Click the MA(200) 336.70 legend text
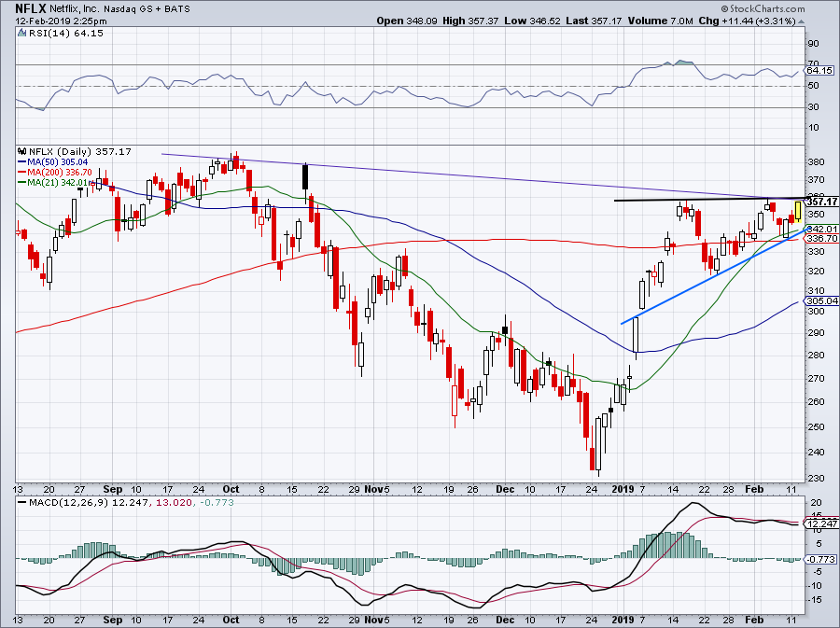Image resolution: width=840 pixels, height=628 pixels. coord(60,173)
